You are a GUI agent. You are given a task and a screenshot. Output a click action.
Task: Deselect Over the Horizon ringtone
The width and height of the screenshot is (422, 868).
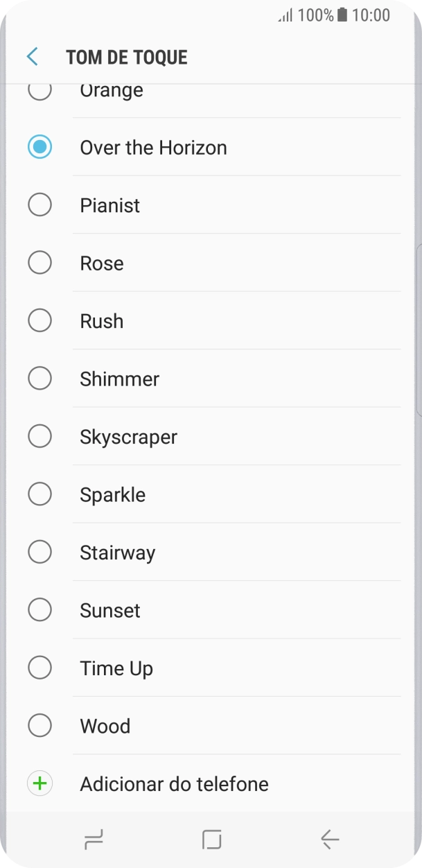pyautogui.click(x=39, y=147)
